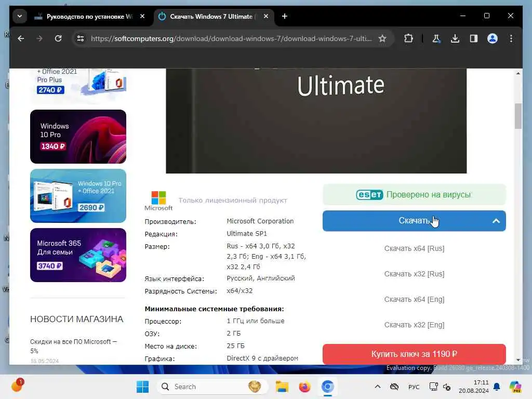Choose Скачать x64 [Rus]
The image size is (532, 399).
pyautogui.click(x=414, y=248)
